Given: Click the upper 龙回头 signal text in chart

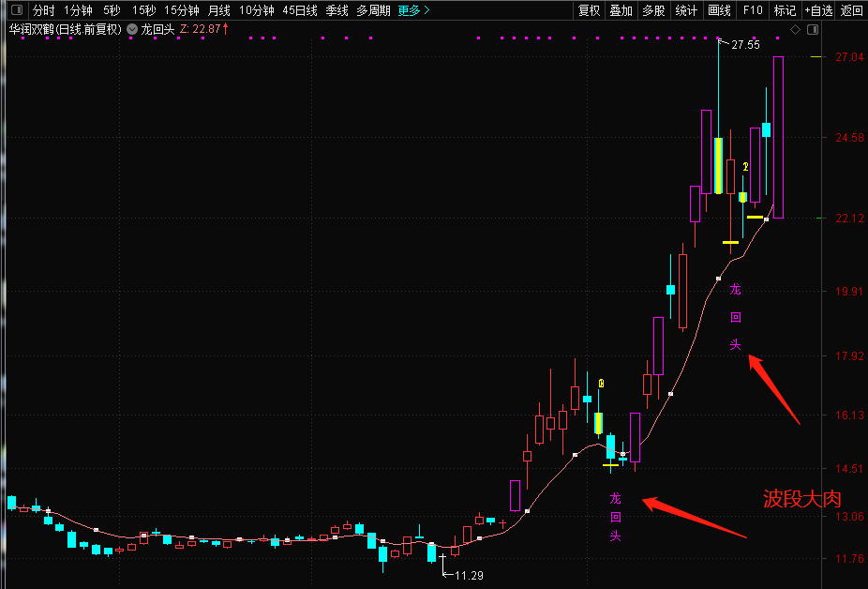Looking at the screenshot, I should click(735, 318).
